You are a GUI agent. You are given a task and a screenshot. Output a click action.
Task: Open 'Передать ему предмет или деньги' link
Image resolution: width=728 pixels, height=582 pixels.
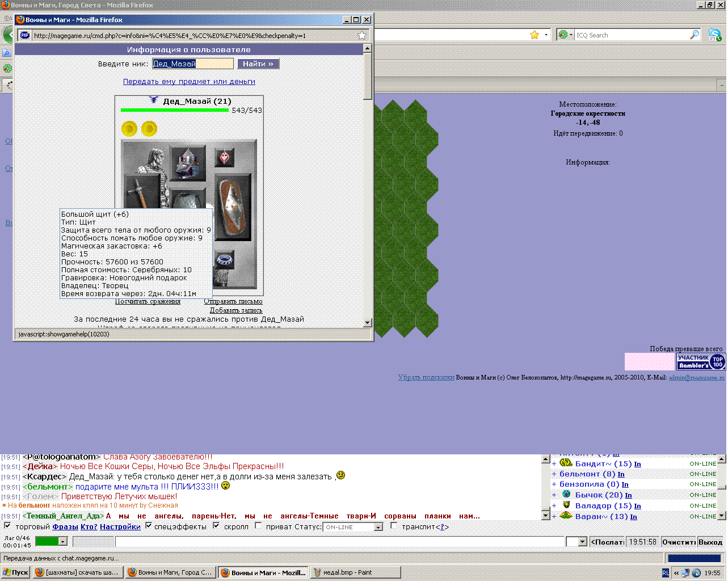coord(189,81)
